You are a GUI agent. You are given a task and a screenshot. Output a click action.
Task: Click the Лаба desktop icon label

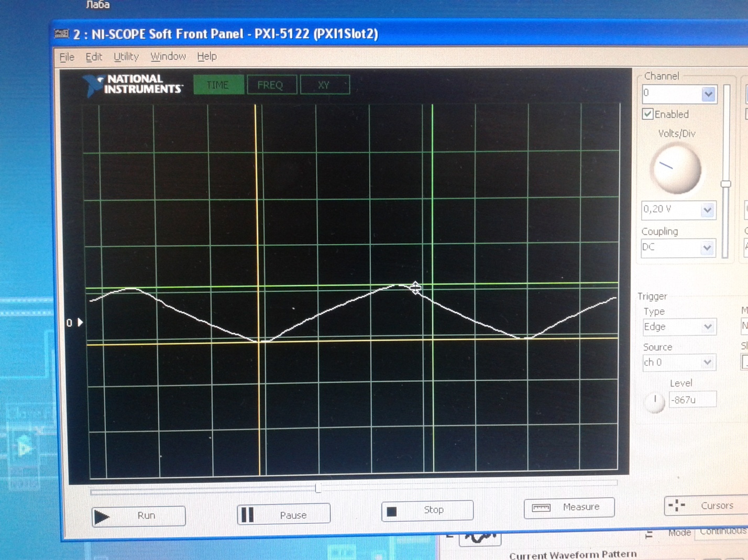pyautogui.click(x=98, y=5)
